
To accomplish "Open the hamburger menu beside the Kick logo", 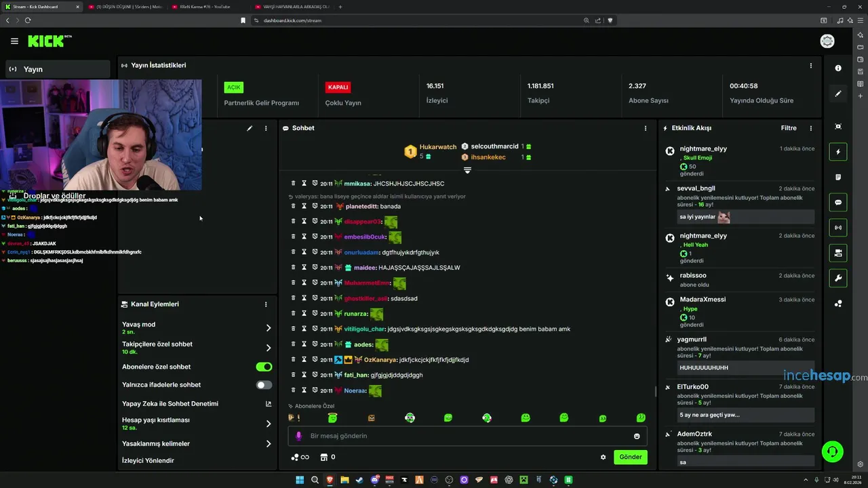I will 14,41.
